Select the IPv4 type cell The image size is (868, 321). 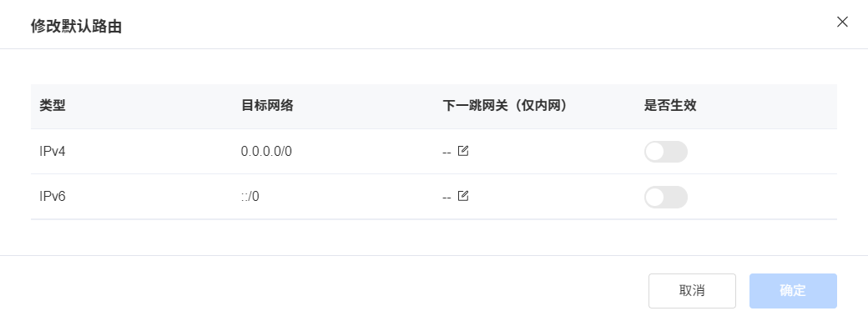tap(53, 151)
